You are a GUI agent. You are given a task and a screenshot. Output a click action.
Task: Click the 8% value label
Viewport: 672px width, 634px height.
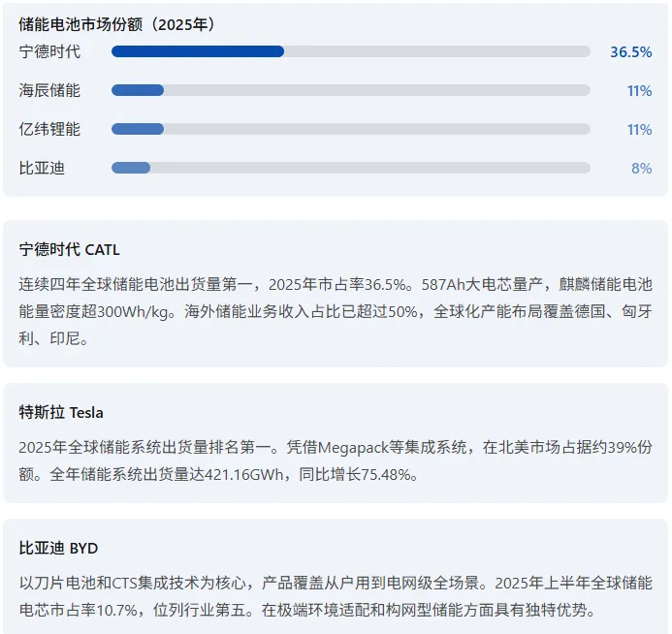click(x=641, y=168)
